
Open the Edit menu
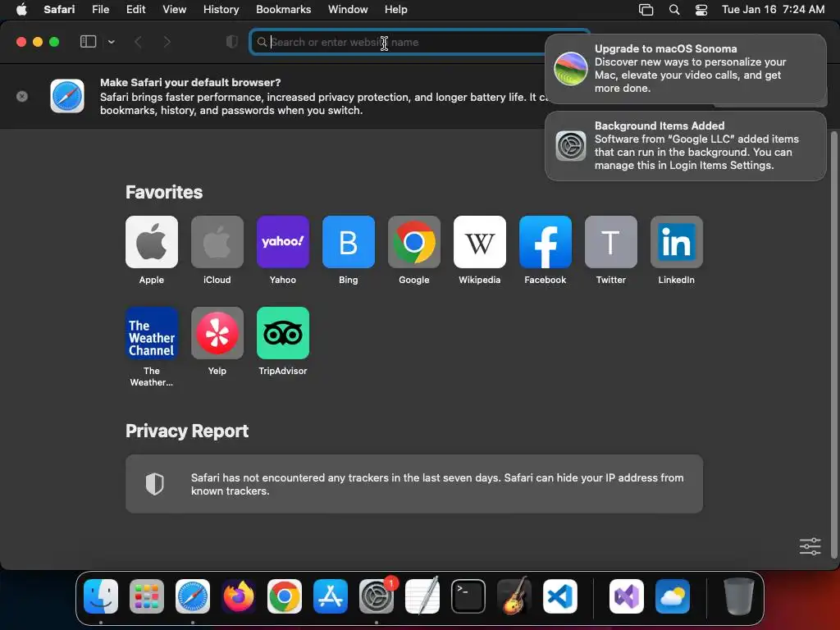click(x=135, y=10)
